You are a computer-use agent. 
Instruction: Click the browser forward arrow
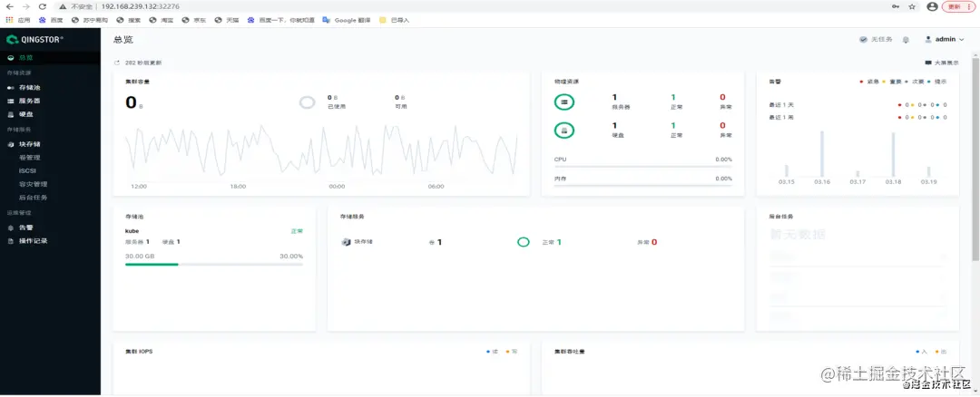pos(25,6)
